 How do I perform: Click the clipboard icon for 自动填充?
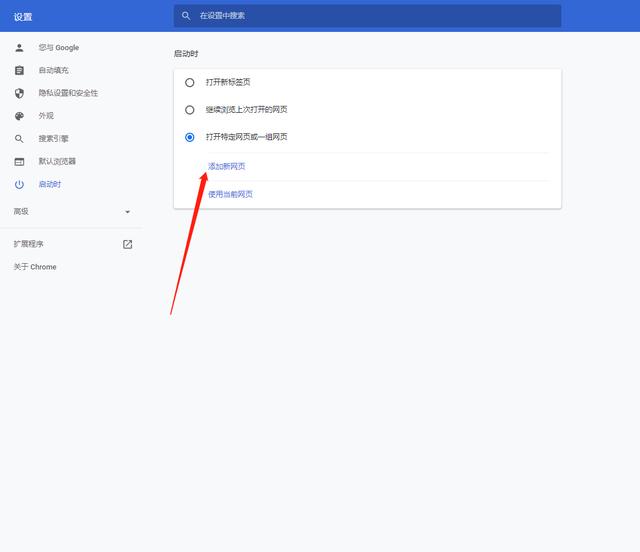tap(19, 71)
